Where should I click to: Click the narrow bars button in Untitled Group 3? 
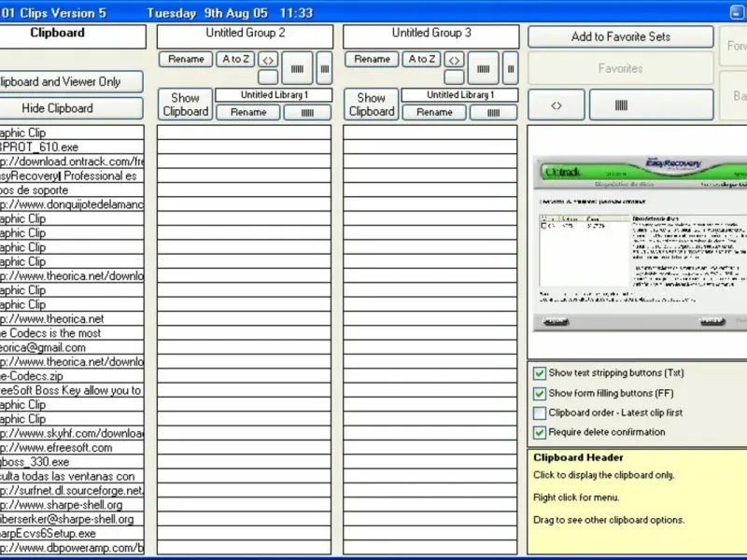coord(510,68)
